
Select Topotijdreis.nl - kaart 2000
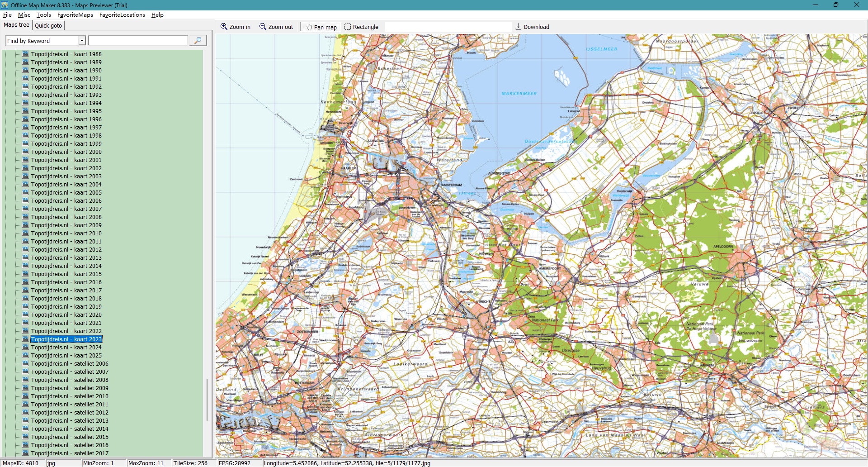point(66,152)
